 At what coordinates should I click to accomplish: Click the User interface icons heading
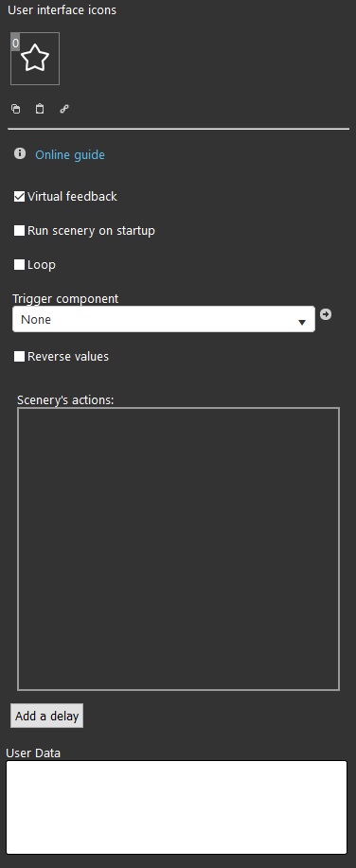coord(62,10)
